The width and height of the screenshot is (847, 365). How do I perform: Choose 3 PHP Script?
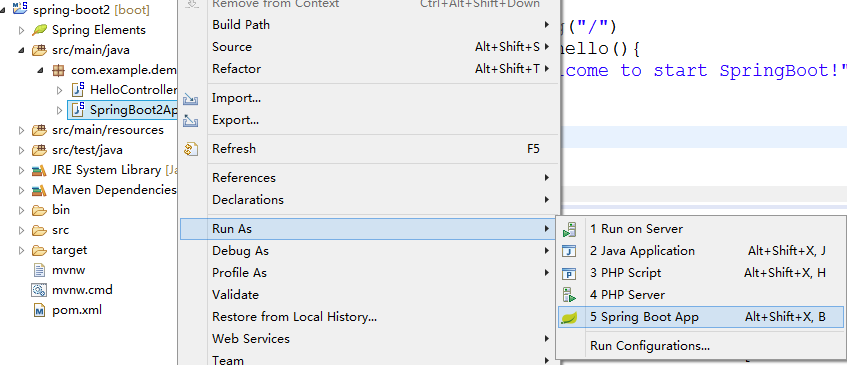tap(701, 273)
